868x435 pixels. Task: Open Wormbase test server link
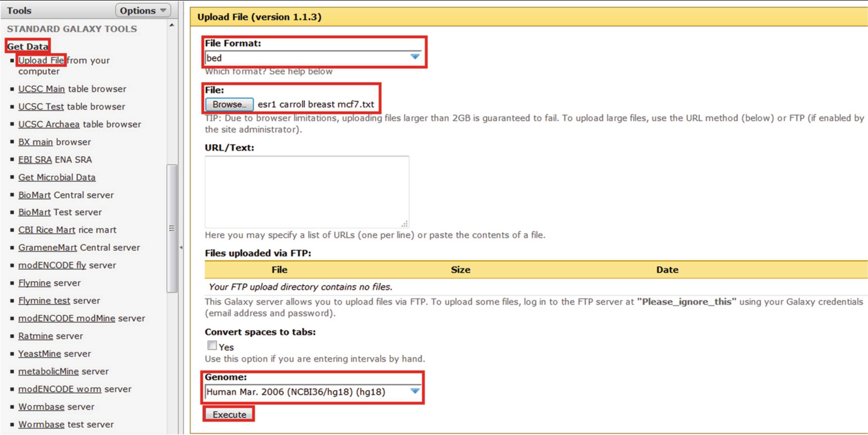41,424
